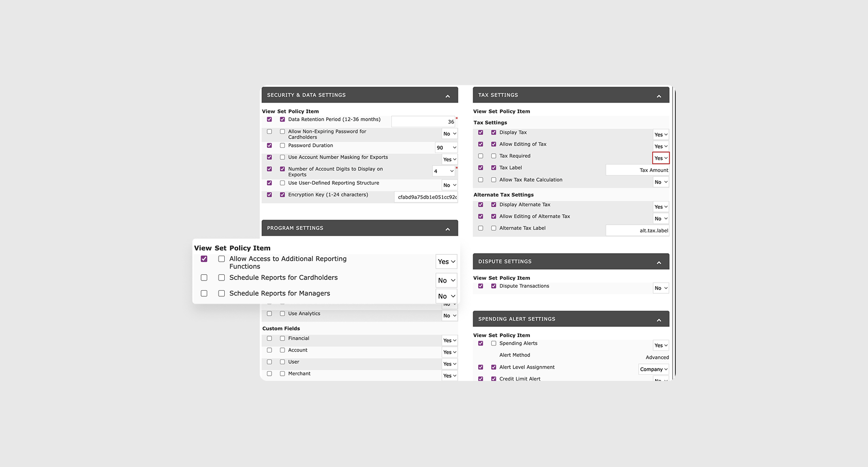Enable View checkbox for Tax Required

[x=481, y=156]
